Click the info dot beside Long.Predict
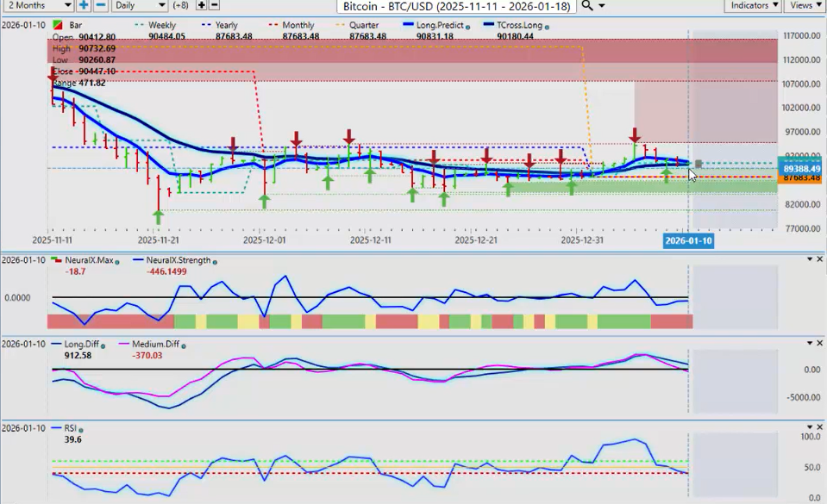 467,27
